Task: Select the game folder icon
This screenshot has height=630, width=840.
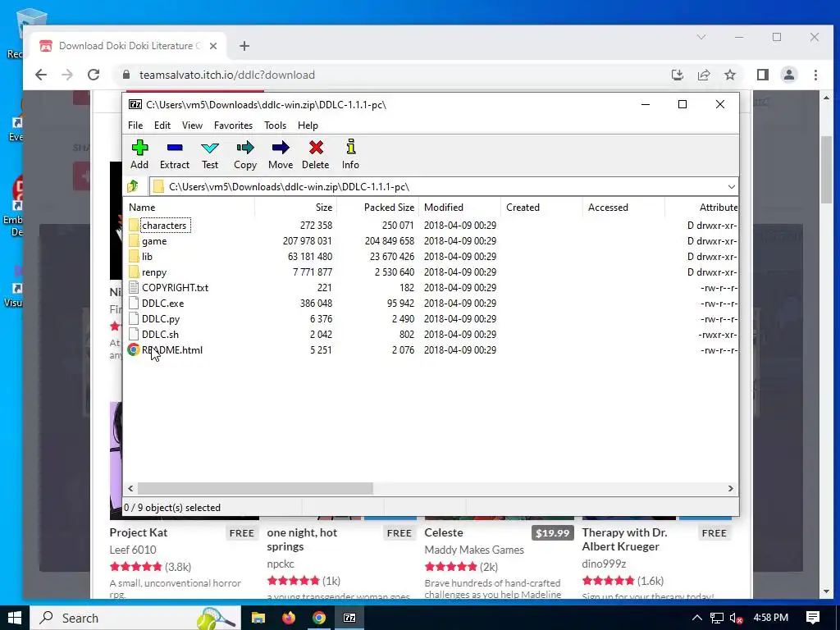Action: tap(134, 241)
